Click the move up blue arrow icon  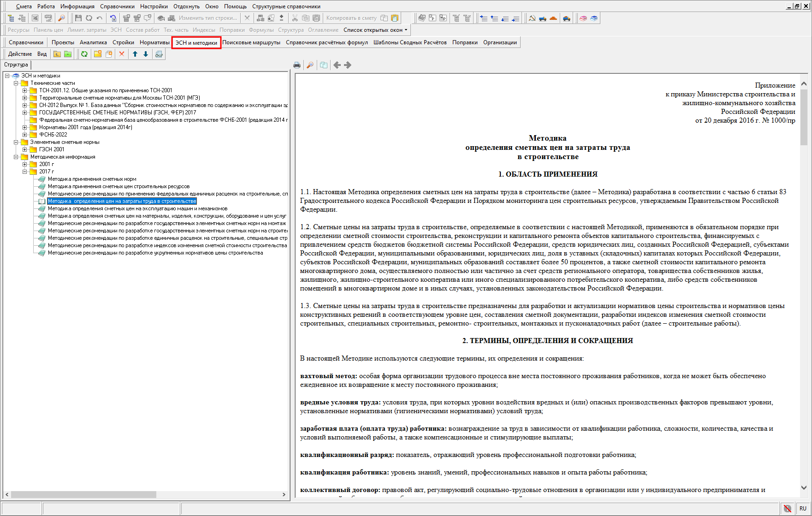135,54
